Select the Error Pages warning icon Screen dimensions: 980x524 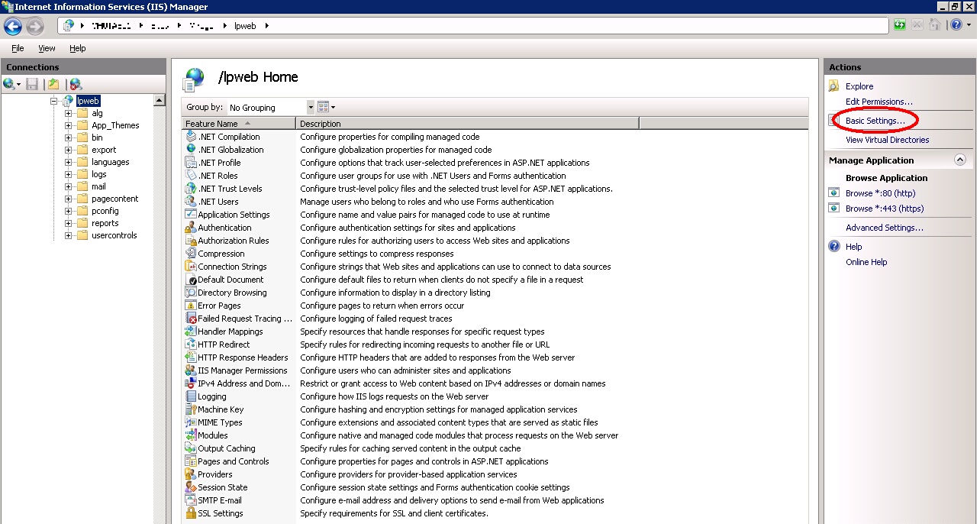click(x=191, y=306)
